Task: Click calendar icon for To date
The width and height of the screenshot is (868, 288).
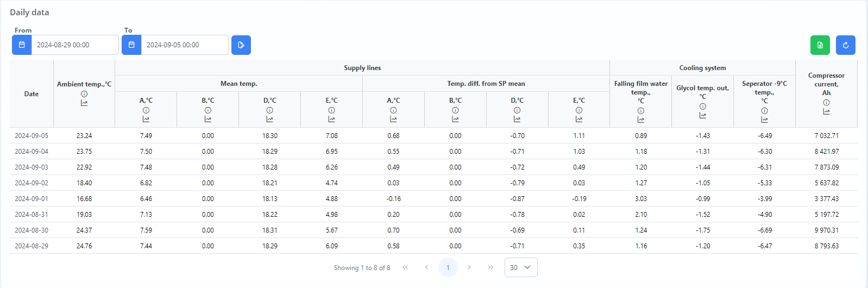Action: 131,45
